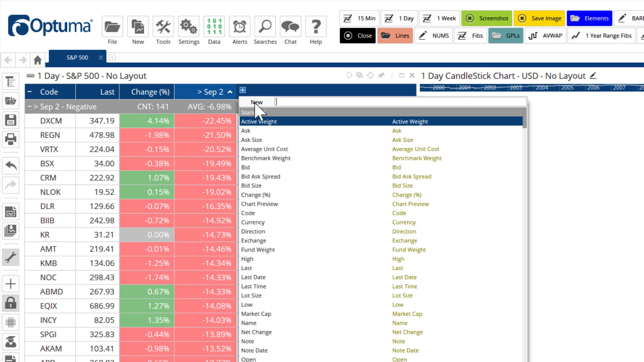644x362 pixels.
Task: Open the Tools hammer and wrench icon
Action: click(x=163, y=26)
